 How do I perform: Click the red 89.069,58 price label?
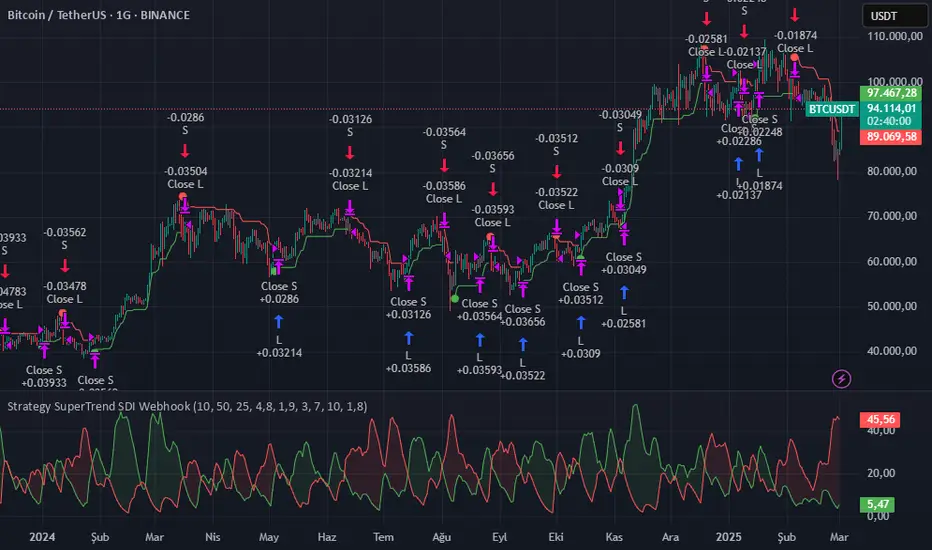890,137
